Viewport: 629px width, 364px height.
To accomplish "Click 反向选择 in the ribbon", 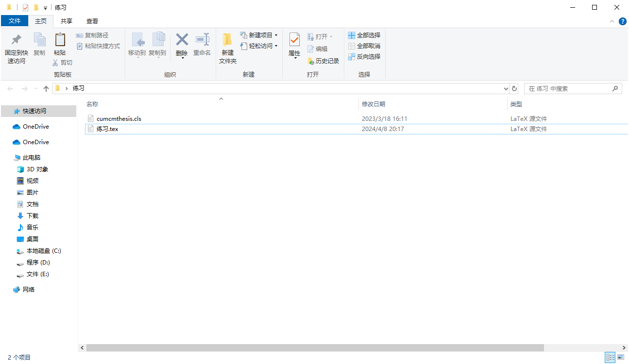I will [364, 57].
